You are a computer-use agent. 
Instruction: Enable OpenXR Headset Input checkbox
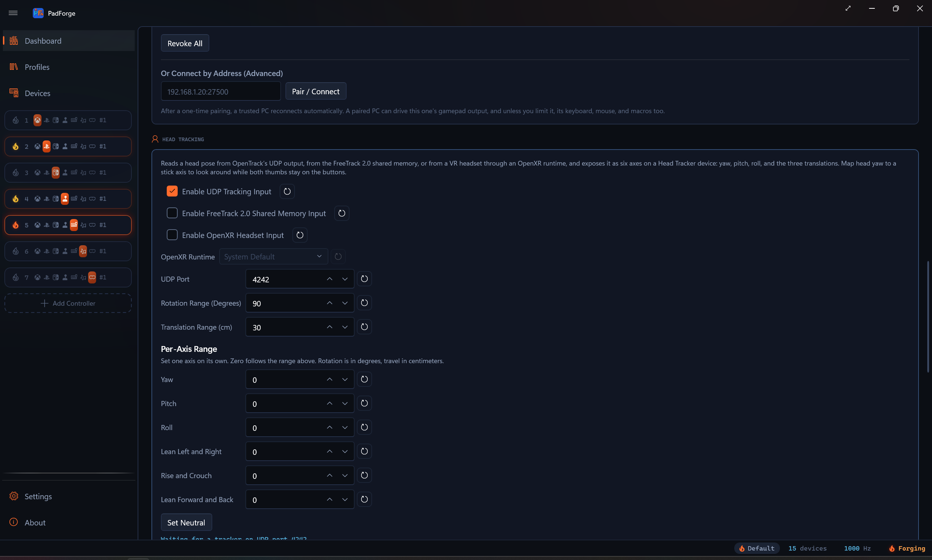(x=172, y=235)
